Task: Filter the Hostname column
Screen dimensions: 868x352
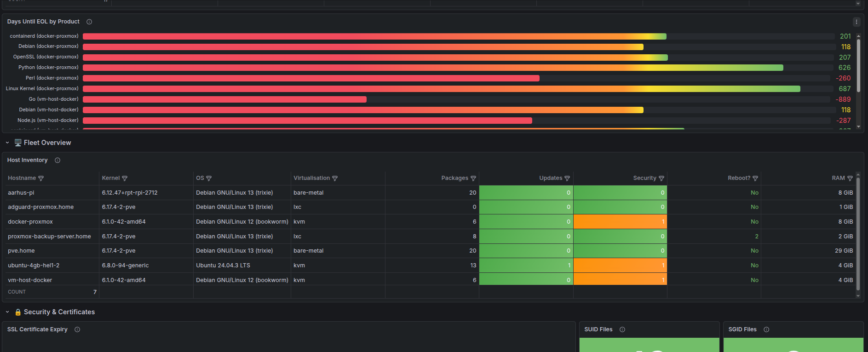Action: point(41,179)
